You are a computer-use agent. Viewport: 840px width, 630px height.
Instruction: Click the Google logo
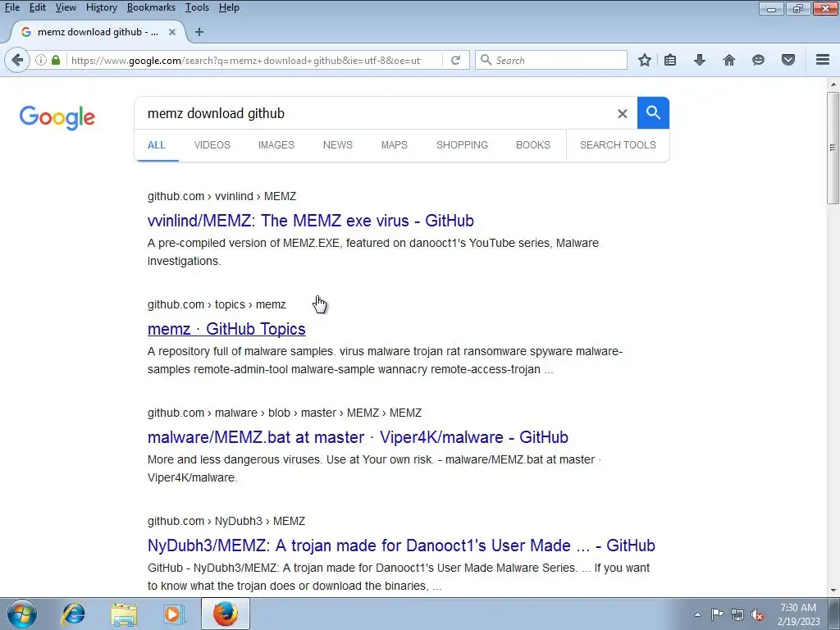click(57, 117)
